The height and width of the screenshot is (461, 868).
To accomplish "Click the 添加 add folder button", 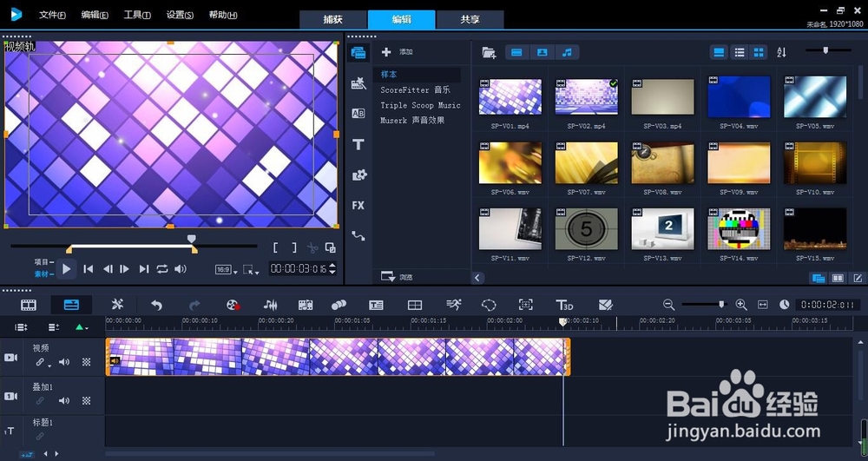I will 397,52.
